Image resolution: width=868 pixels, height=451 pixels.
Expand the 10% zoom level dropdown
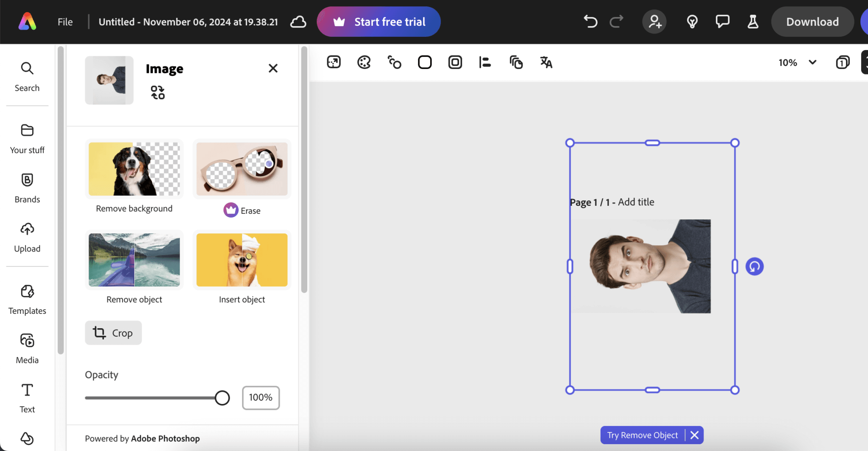pyautogui.click(x=798, y=62)
